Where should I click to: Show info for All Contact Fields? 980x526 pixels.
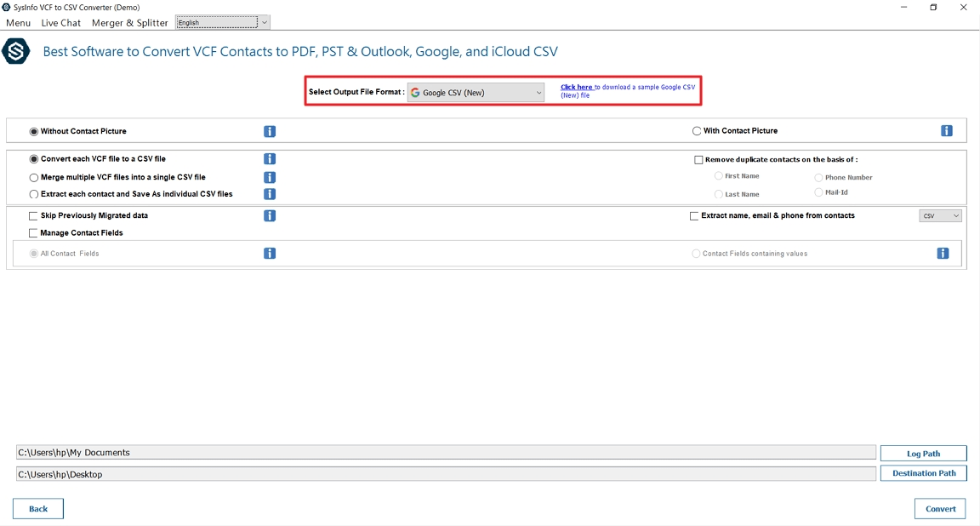pos(270,254)
